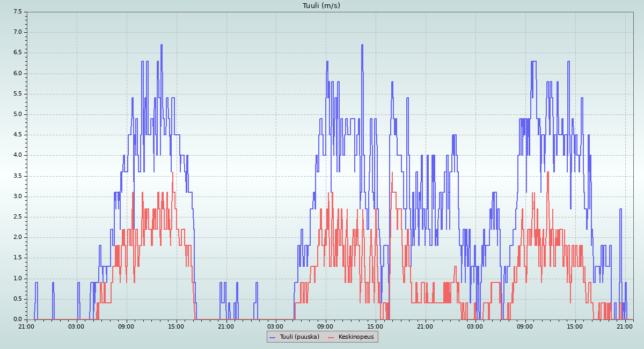644x349 pixels.
Task: Select the 7.0 y-axis tick label
Action: (x=17, y=32)
